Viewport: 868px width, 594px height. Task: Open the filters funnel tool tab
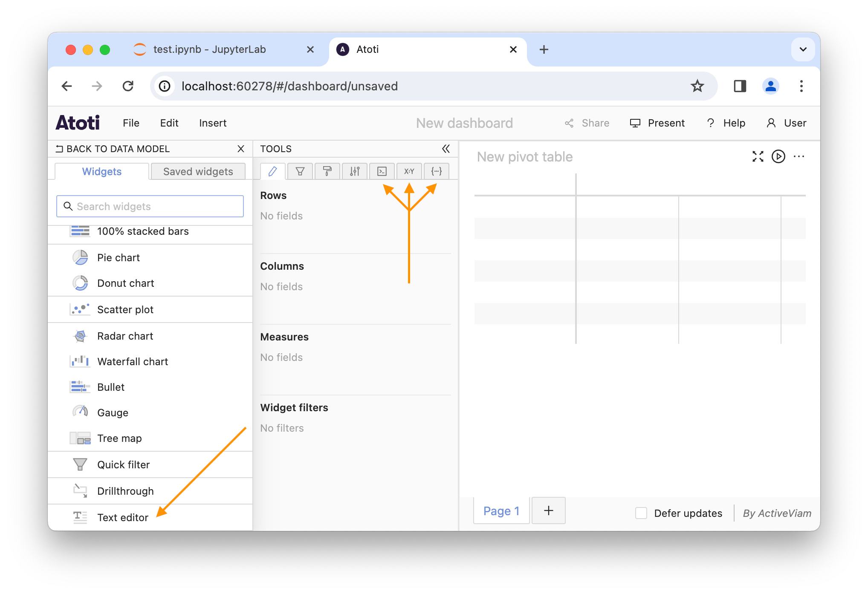300,171
